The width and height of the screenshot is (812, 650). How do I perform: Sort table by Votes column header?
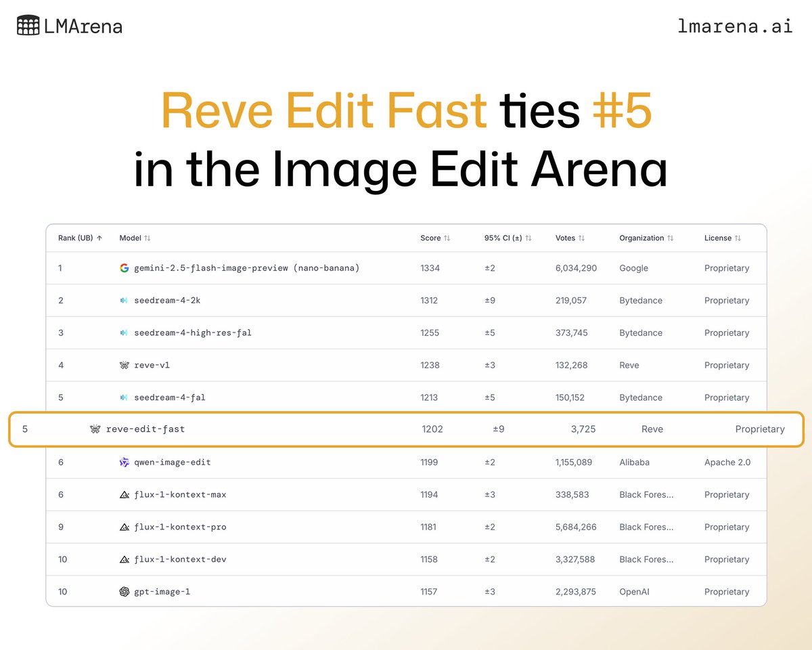(x=570, y=238)
